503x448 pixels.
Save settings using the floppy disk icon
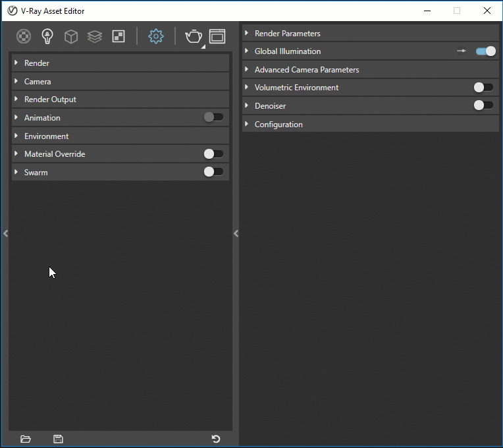point(58,439)
